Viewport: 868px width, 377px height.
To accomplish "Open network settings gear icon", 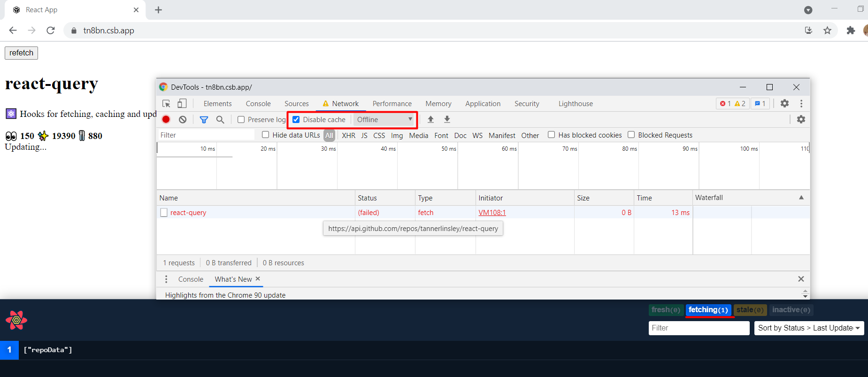I will [801, 119].
